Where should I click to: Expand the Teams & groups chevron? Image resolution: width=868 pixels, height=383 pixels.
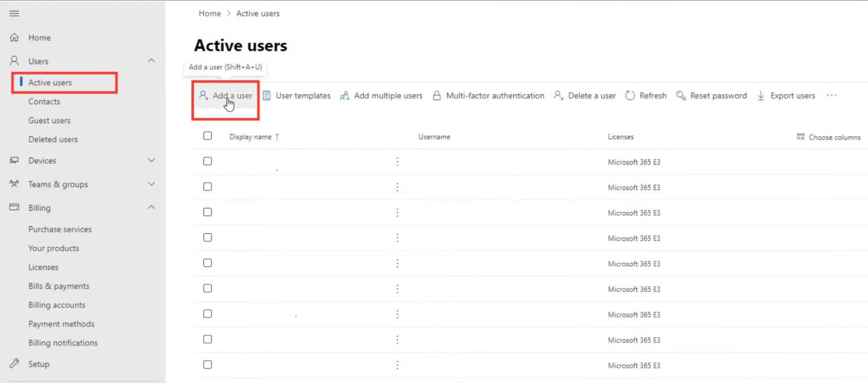[x=151, y=184]
